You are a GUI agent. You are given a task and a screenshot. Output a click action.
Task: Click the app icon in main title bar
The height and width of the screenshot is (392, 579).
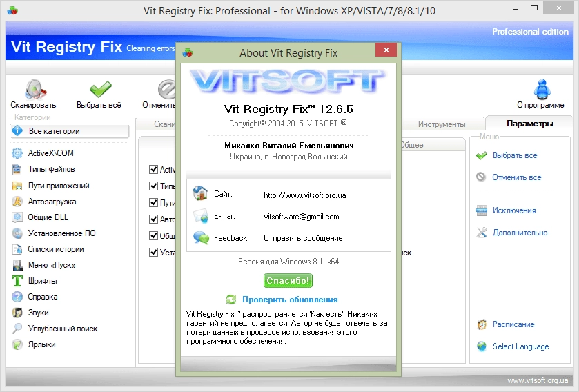pyautogui.click(x=12, y=10)
